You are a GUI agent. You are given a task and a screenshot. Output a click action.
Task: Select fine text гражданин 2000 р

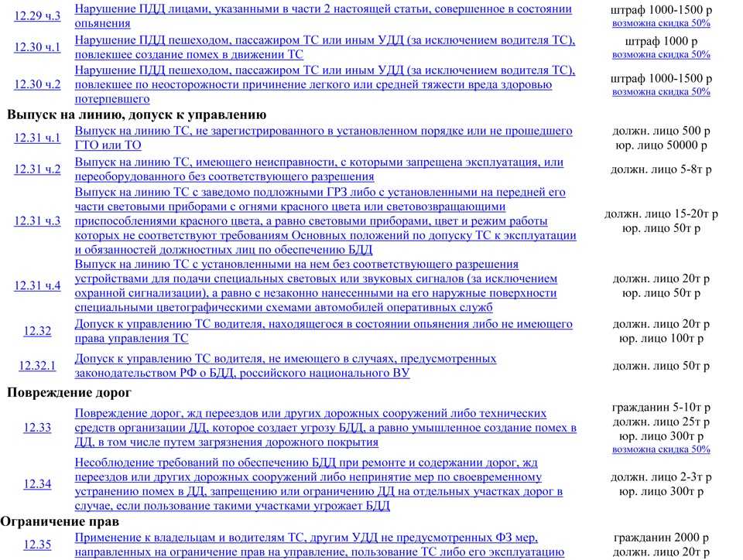pyautogui.click(x=661, y=538)
